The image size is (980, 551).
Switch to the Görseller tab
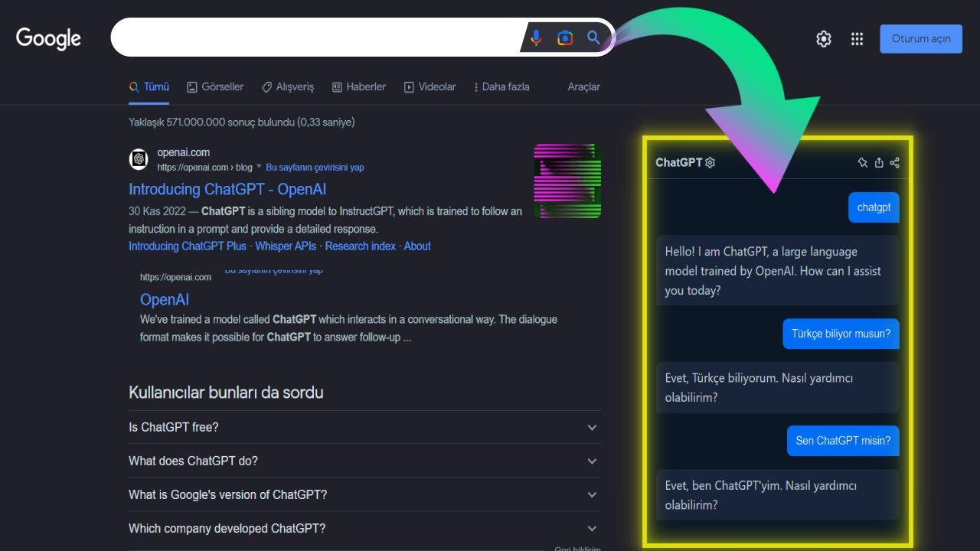click(x=215, y=87)
